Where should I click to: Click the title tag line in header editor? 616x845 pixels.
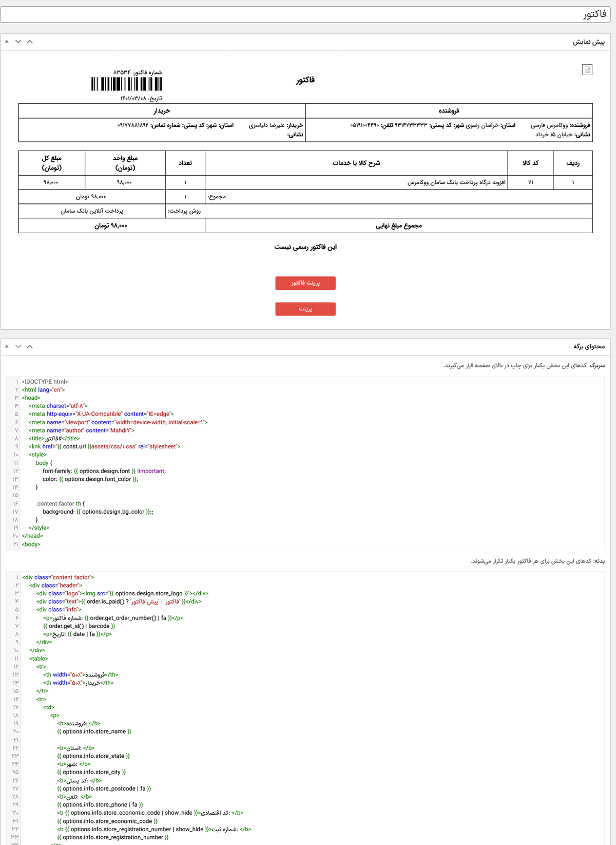(54, 439)
